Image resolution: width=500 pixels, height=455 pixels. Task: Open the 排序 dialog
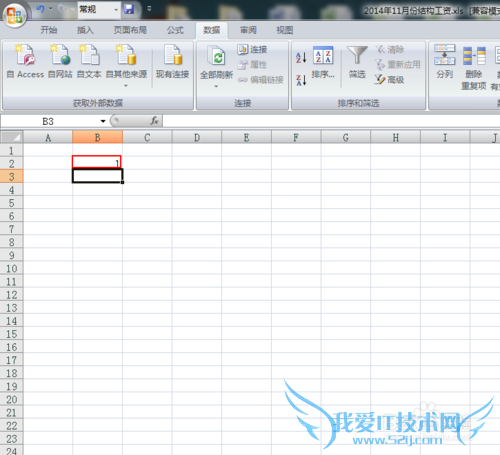click(323, 63)
